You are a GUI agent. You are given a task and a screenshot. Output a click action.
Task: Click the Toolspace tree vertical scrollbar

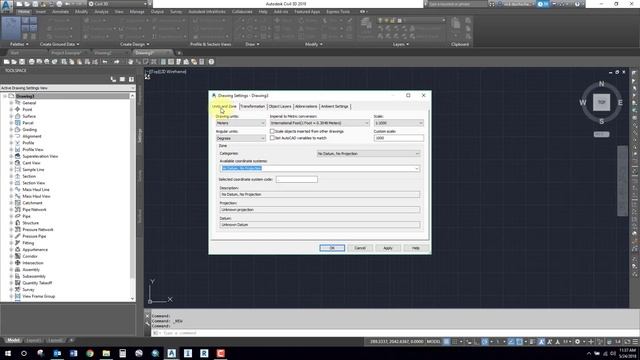(132, 197)
